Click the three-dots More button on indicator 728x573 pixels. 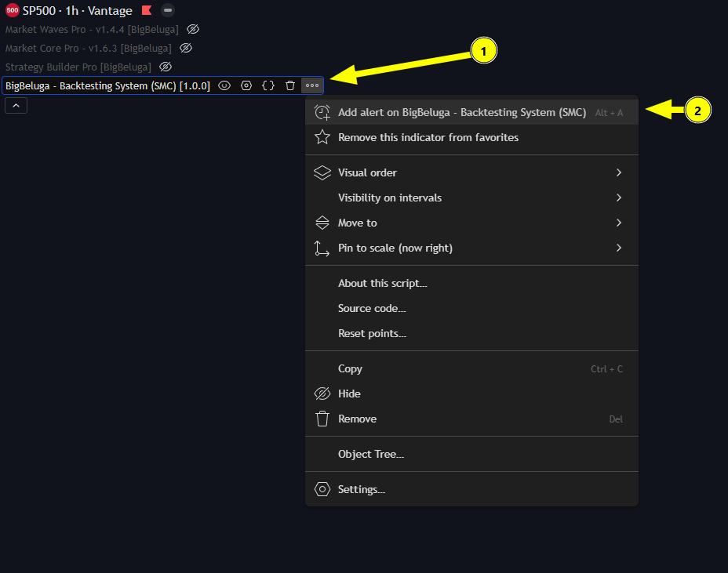pyautogui.click(x=312, y=85)
